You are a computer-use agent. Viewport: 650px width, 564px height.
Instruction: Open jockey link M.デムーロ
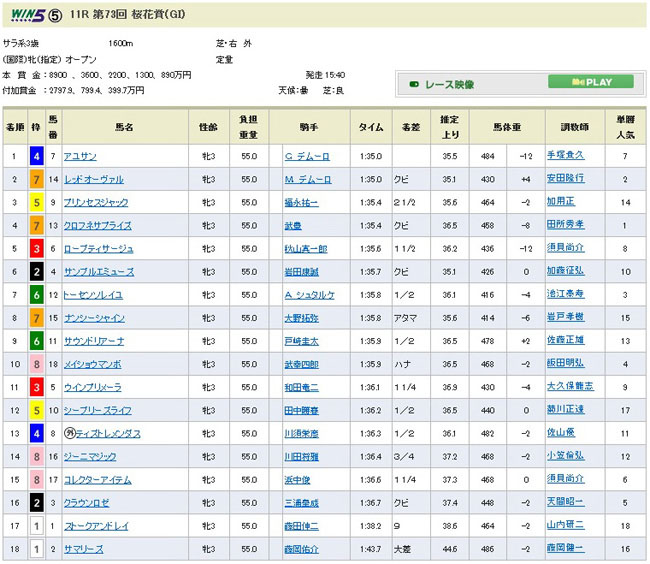(307, 180)
